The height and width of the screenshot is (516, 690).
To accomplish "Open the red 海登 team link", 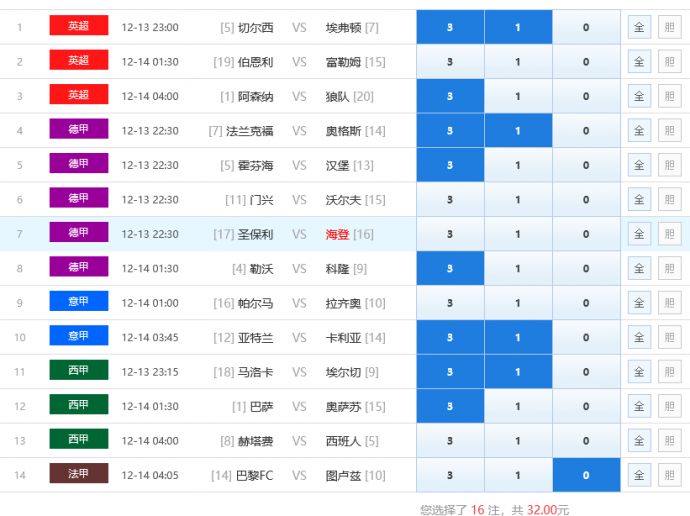I will pyautogui.click(x=337, y=234).
